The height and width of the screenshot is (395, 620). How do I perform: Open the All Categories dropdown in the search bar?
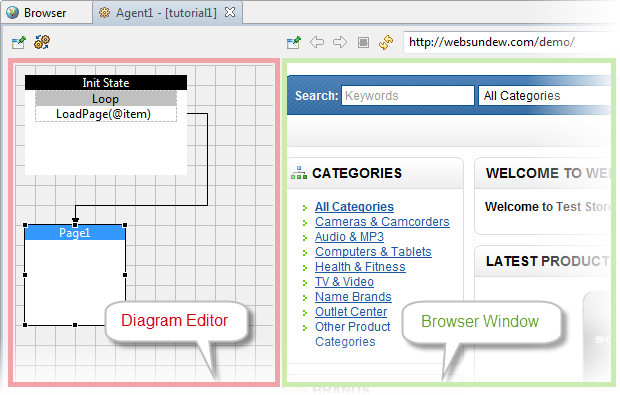point(544,96)
